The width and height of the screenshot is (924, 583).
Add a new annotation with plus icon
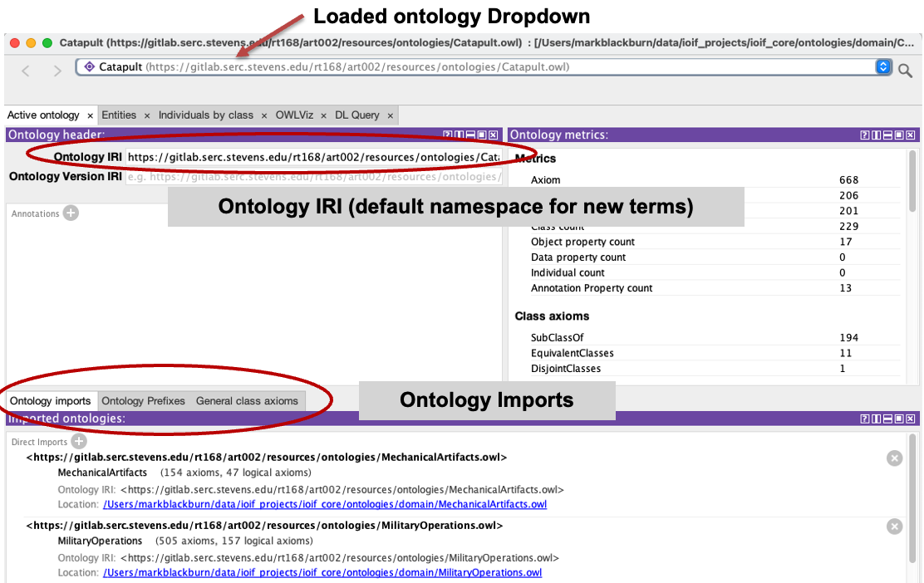71,213
